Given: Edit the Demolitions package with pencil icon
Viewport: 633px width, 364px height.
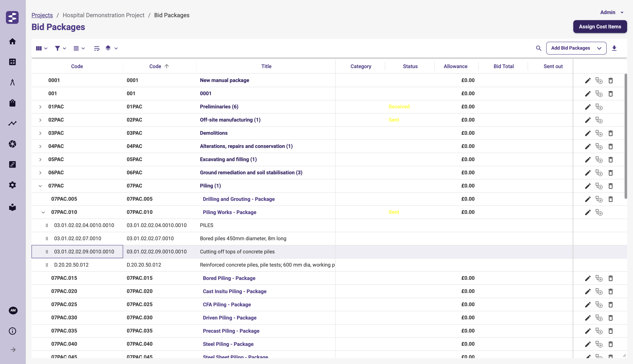Looking at the screenshot, I should tap(588, 133).
